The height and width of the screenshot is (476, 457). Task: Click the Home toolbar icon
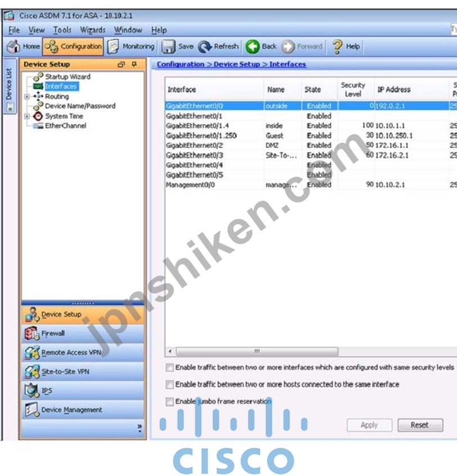(x=13, y=47)
